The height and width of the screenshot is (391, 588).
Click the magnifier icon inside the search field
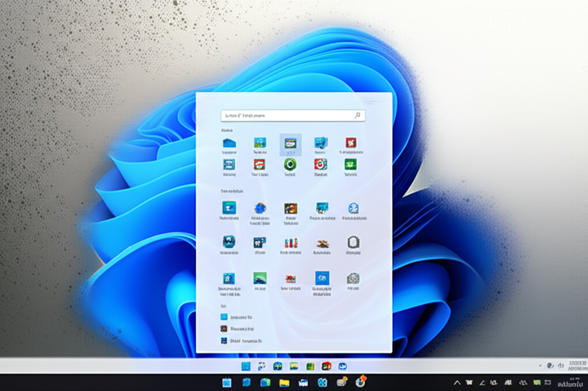(357, 115)
